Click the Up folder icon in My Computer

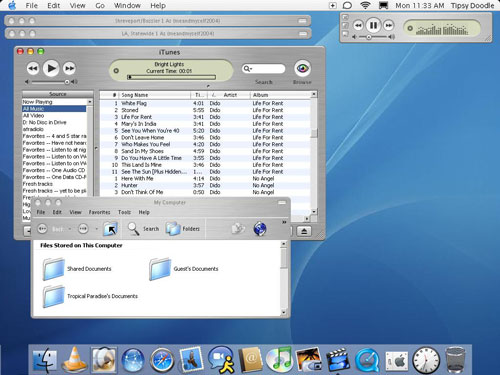coord(110,229)
